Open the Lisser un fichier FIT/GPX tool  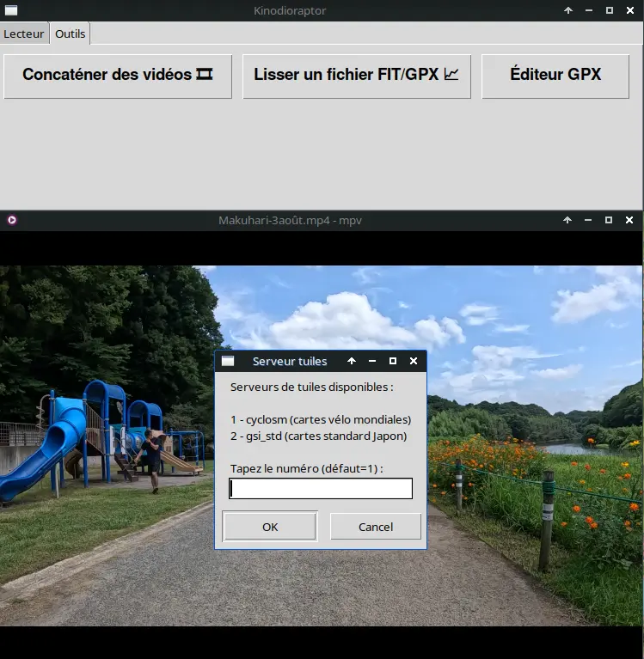[356, 75]
